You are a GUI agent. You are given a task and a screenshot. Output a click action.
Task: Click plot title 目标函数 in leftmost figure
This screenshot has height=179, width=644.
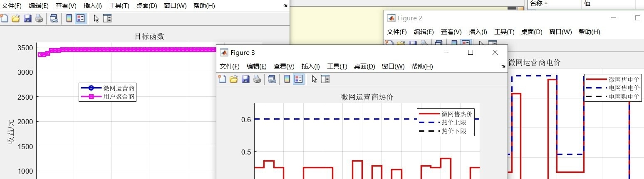(149, 37)
